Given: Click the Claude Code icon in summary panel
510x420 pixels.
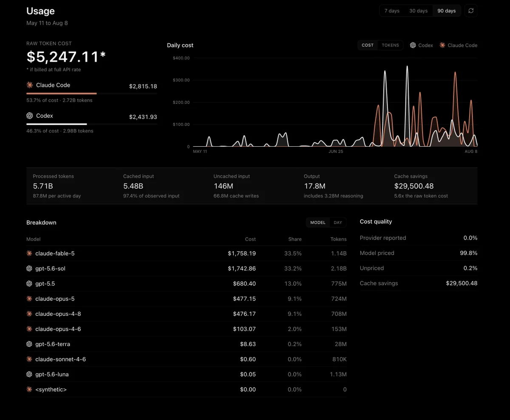Looking at the screenshot, I should 30,85.
